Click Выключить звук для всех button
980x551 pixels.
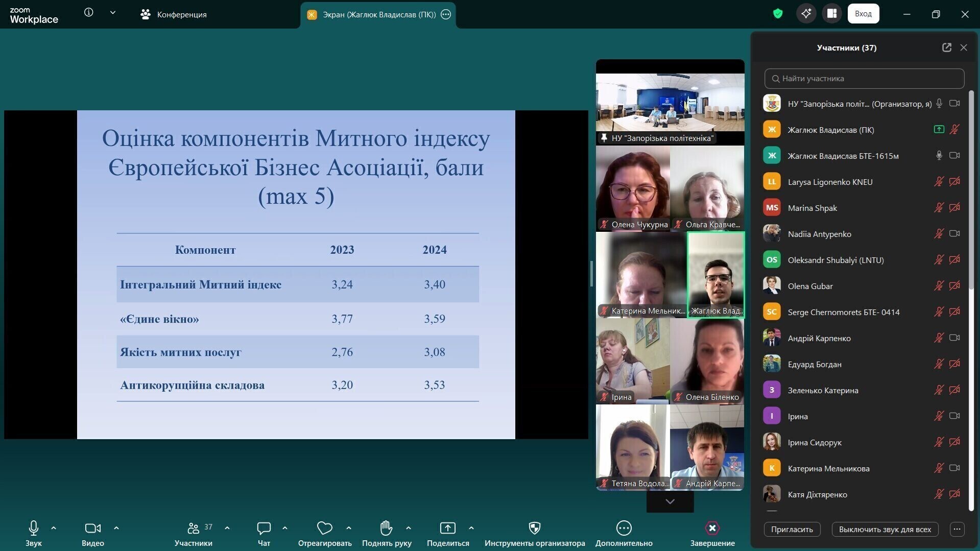tap(885, 530)
